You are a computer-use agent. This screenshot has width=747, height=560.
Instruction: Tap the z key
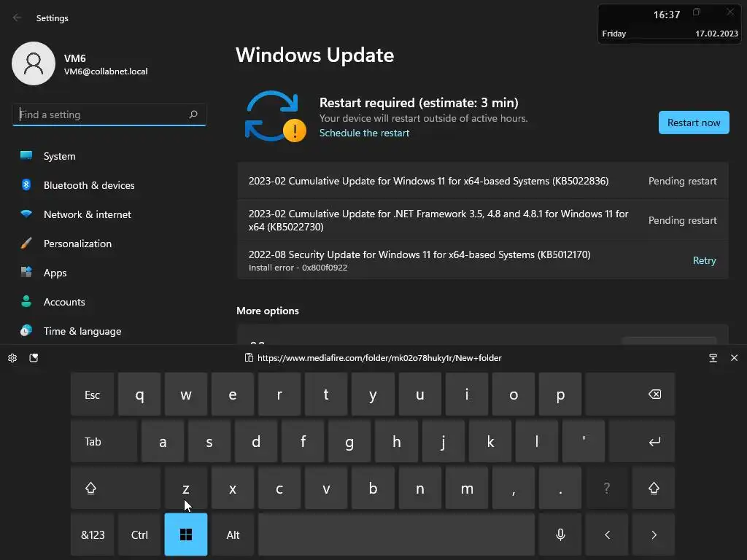[x=186, y=488]
